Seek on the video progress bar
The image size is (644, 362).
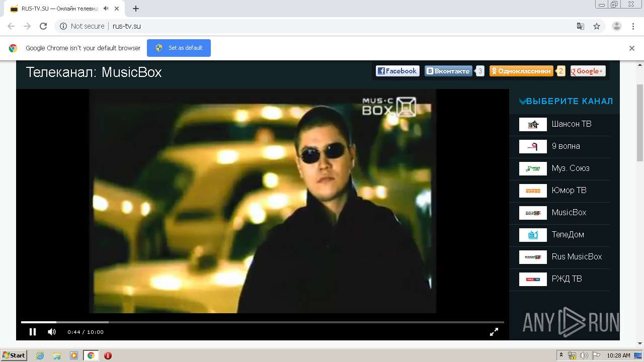click(x=262, y=322)
